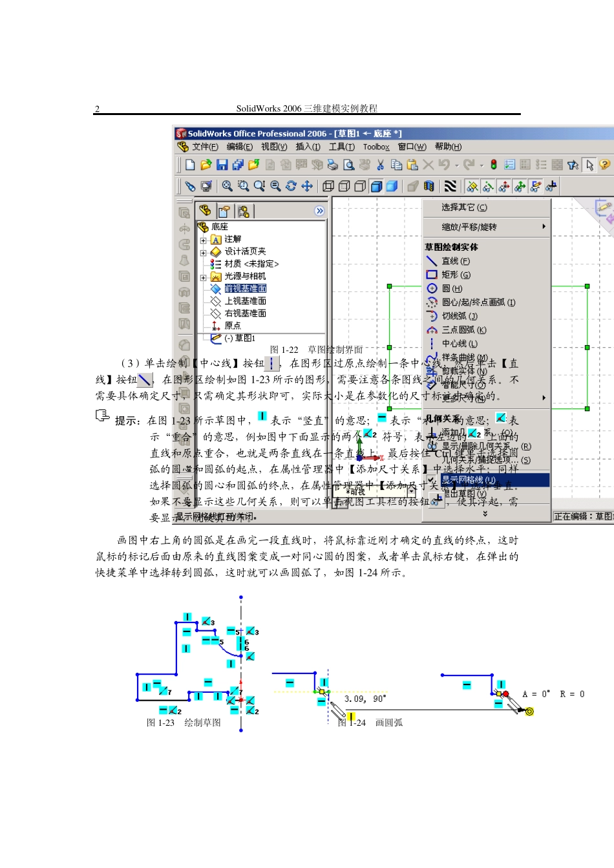
Task: Toggle the Select cursor tool button
Action: point(589,165)
